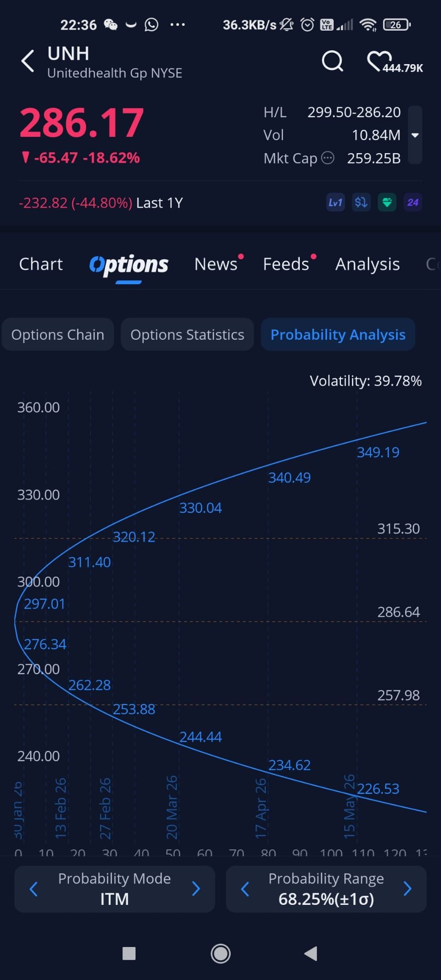Image resolution: width=441 pixels, height=980 pixels.
Task: Select the Options Statistics button
Action: 187,334
